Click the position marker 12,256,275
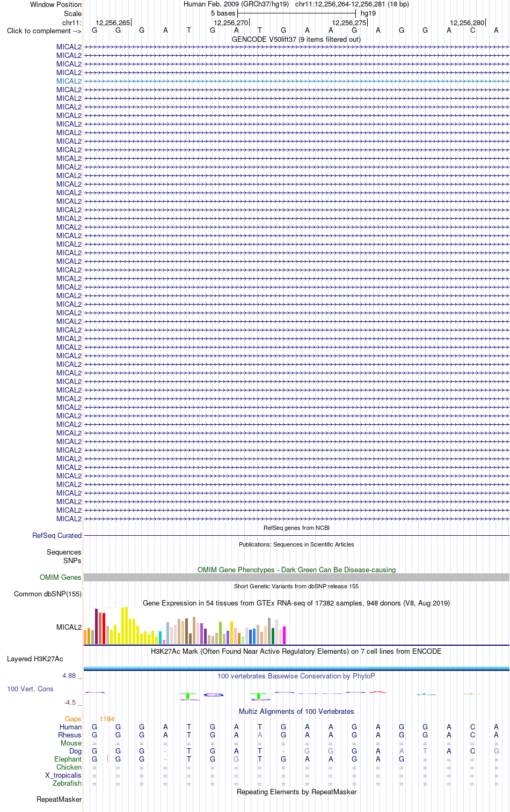 (x=349, y=23)
